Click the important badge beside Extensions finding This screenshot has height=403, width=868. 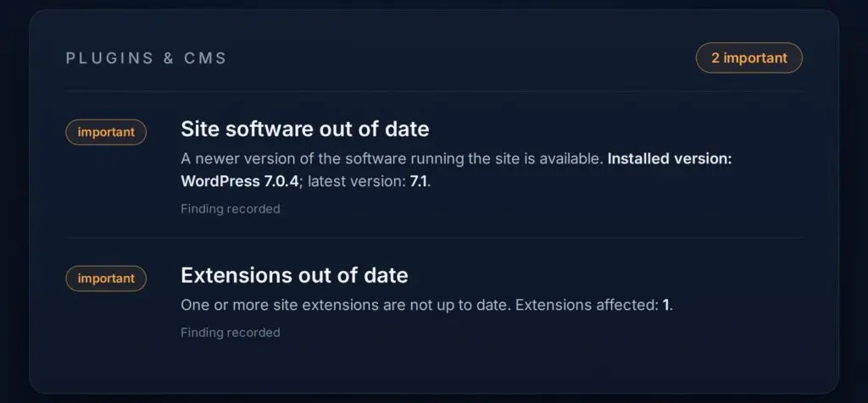[x=106, y=278]
